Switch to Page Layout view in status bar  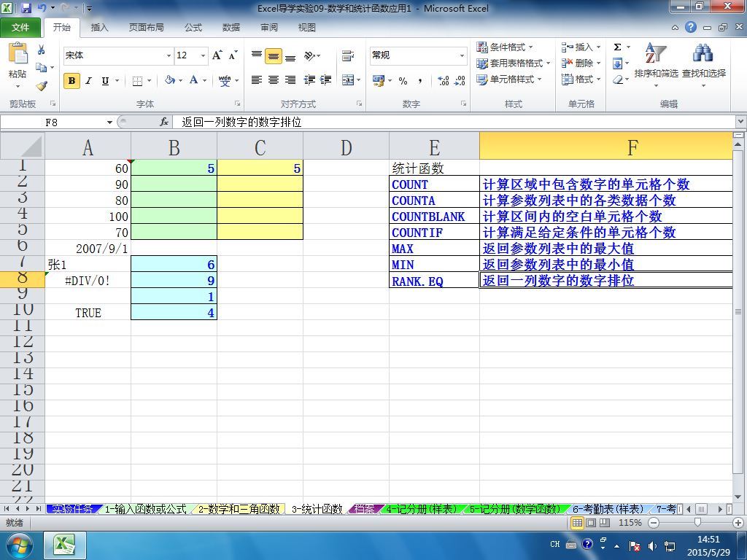pyautogui.click(x=591, y=523)
